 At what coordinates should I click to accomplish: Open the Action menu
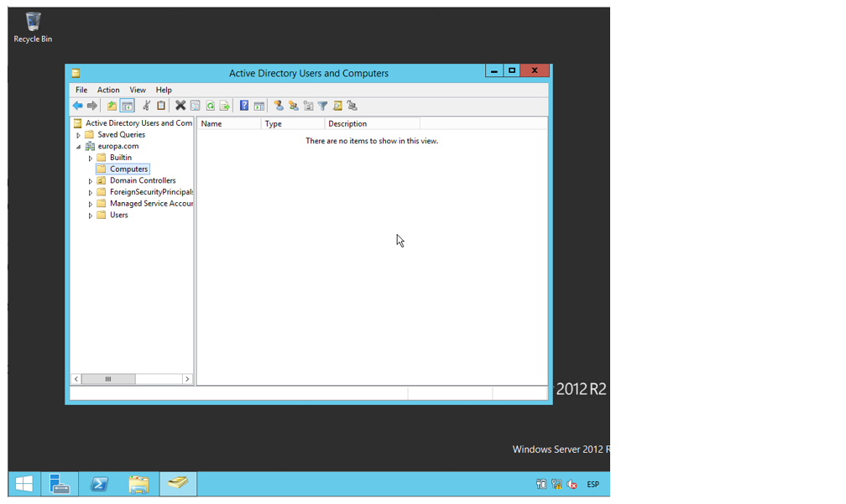click(x=108, y=90)
